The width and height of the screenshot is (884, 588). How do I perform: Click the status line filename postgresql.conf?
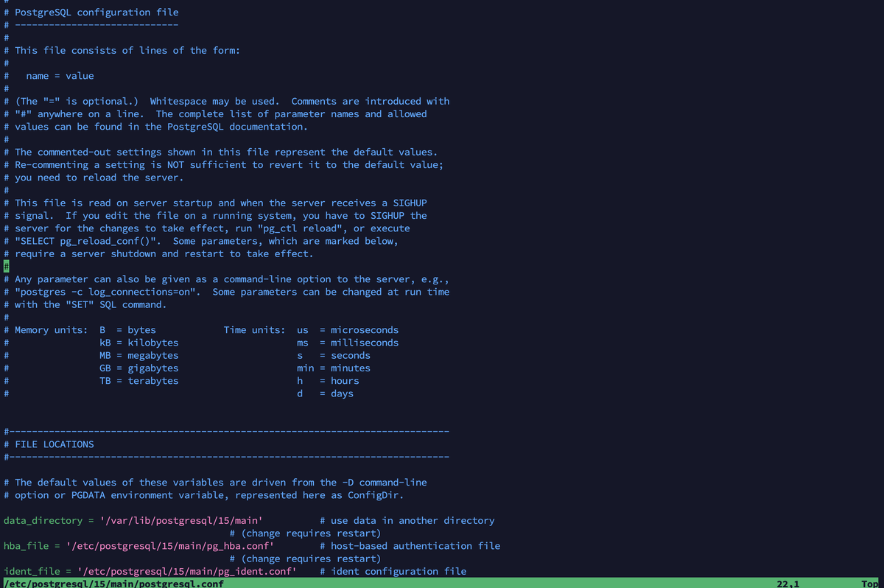coord(113,583)
